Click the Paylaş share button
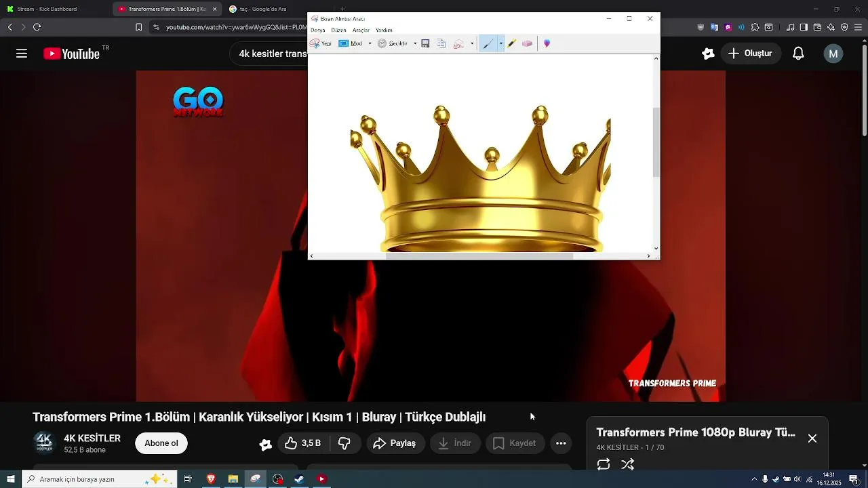 395,443
